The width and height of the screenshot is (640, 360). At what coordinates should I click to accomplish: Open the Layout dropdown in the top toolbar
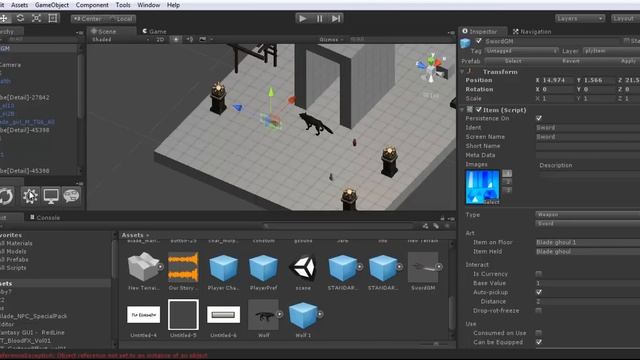tap(625, 18)
